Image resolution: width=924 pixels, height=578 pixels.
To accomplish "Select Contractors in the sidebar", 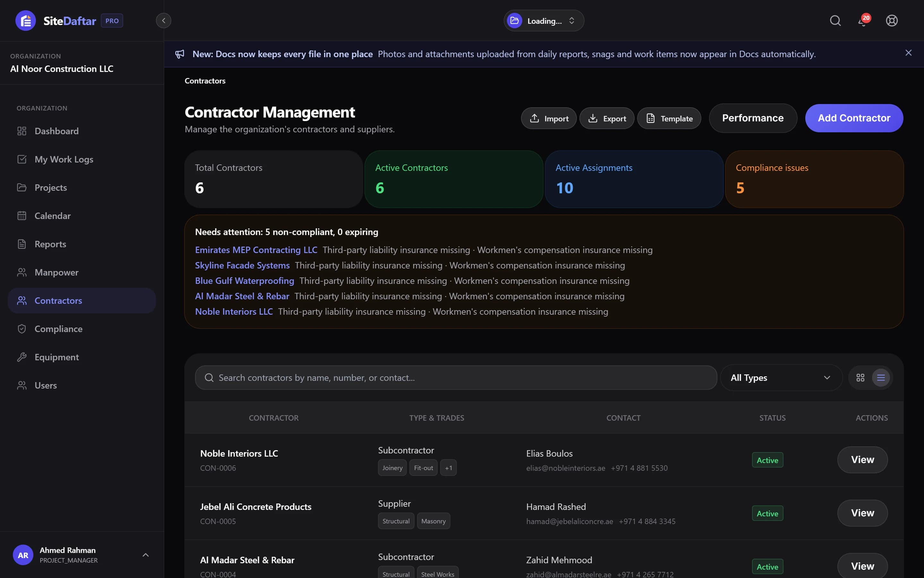I will coord(82,301).
